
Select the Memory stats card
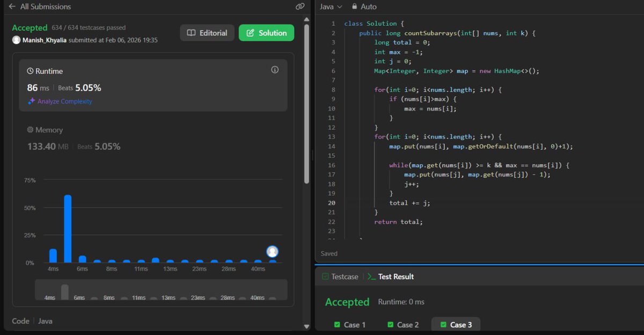point(153,138)
